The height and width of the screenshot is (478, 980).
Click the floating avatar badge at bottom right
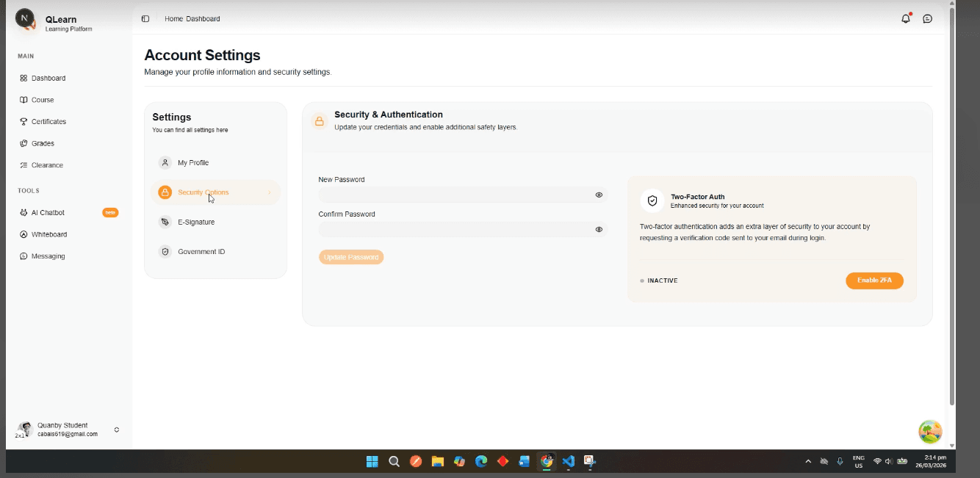pos(930,432)
